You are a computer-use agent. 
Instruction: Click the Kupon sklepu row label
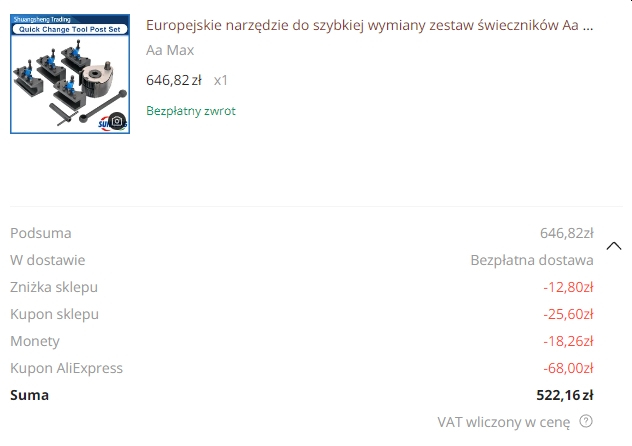[54, 314]
